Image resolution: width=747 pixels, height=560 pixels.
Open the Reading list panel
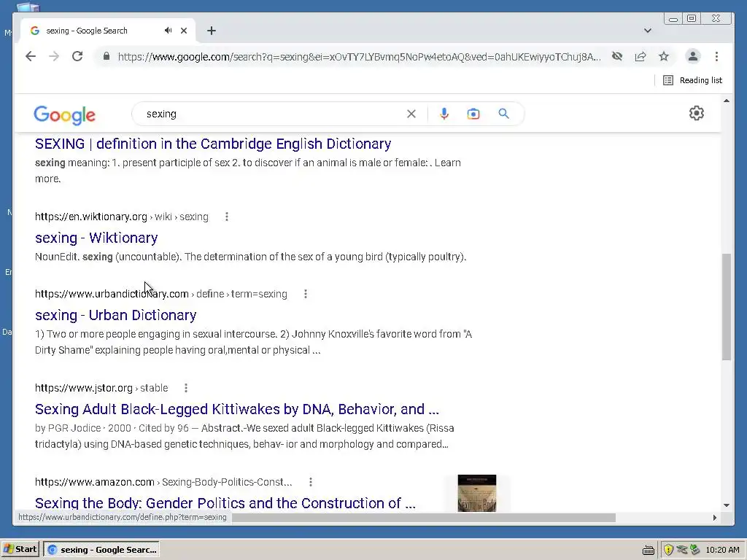point(693,80)
